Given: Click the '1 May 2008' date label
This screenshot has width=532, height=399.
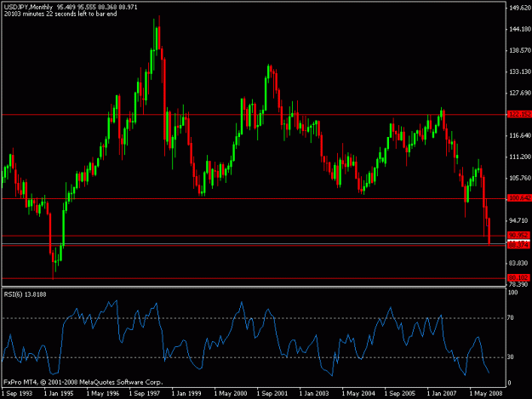Looking at the screenshot, I should pos(486,394).
